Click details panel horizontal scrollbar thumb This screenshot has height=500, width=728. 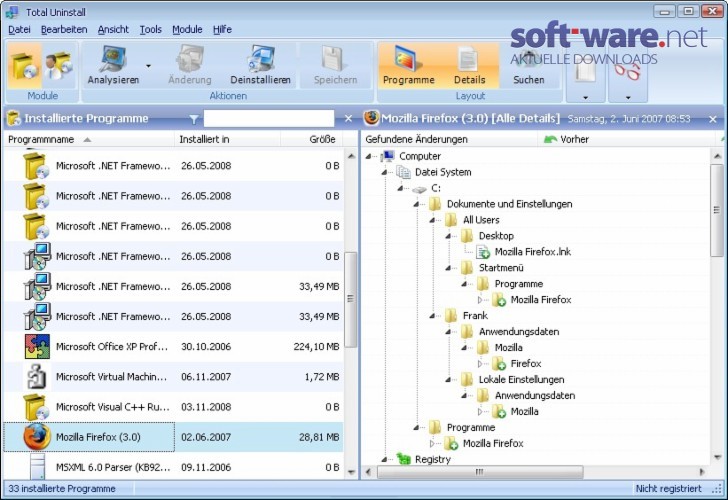click(480, 472)
